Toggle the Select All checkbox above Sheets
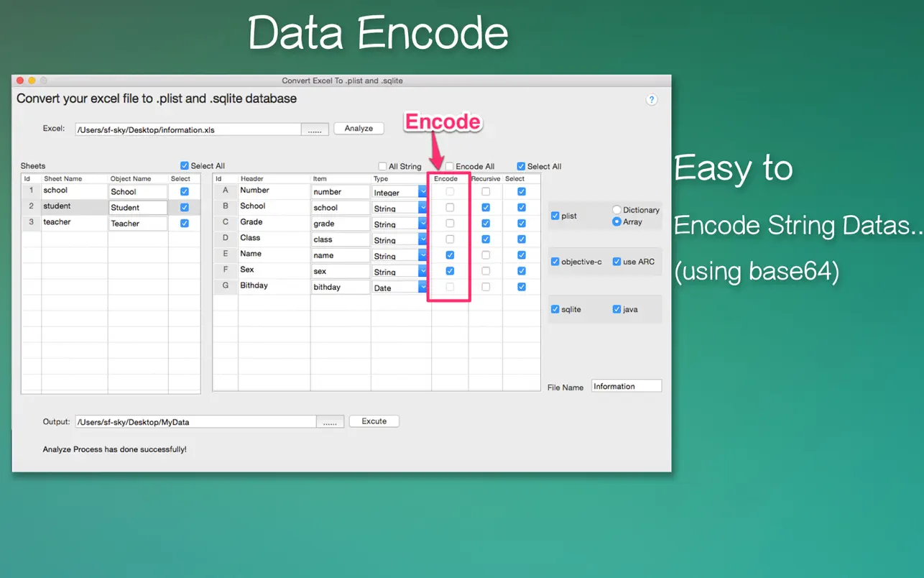The width and height of the screenshot is (924, 578). click(x=185, y=166)
